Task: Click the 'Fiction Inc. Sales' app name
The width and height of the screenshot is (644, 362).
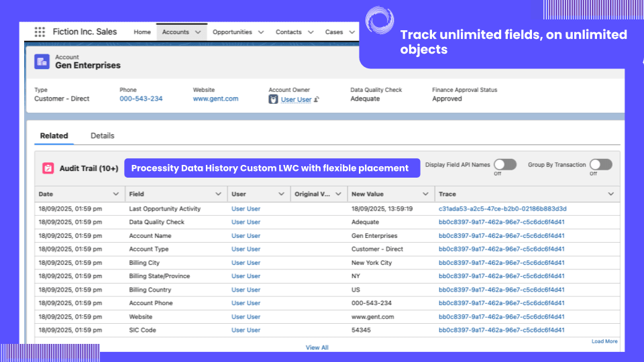Action: [85, 32]
